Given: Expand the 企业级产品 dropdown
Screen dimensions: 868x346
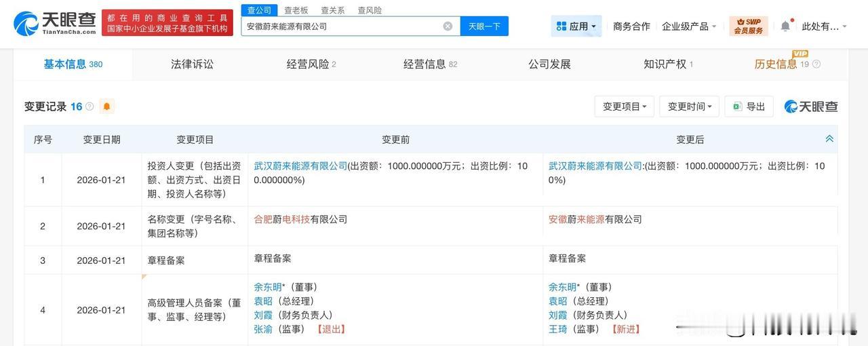Looking at the screenshot, I should click(689, 26).
